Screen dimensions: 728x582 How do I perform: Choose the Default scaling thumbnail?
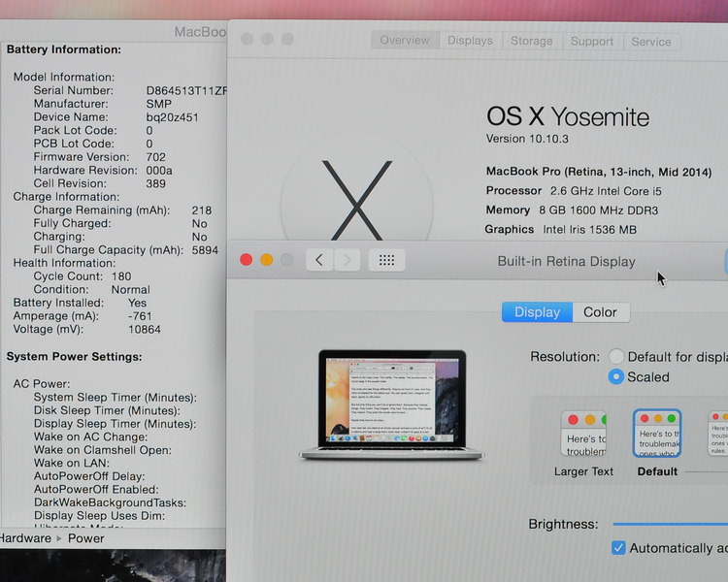click(x=657, y=433)
